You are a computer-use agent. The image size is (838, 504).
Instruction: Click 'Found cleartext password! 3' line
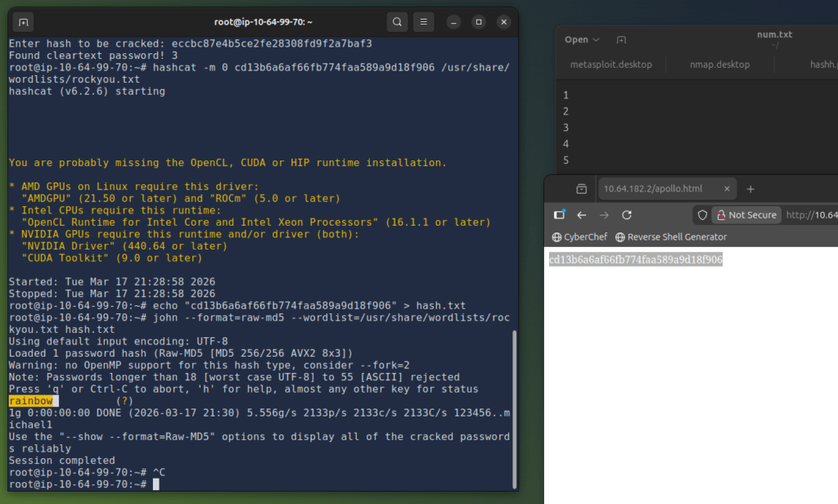pyautogui.click(x=93, y=56)
